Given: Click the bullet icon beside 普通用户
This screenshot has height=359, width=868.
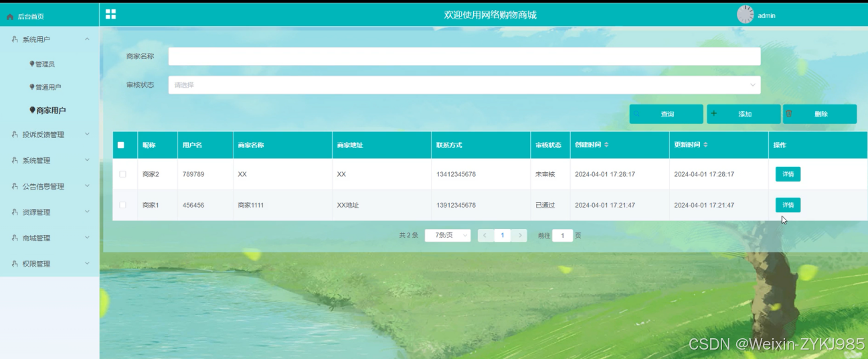Looking at the screenshot, I should point(32,86).
